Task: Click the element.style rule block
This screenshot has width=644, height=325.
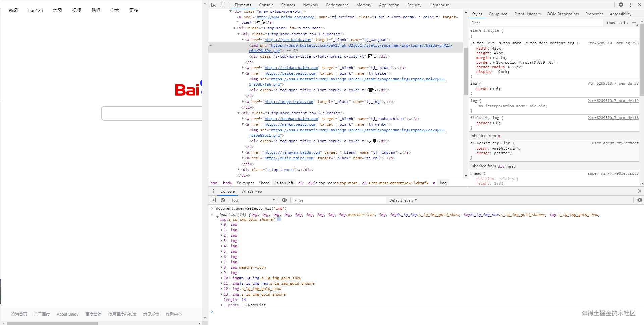Action: (x=554, y=33)
